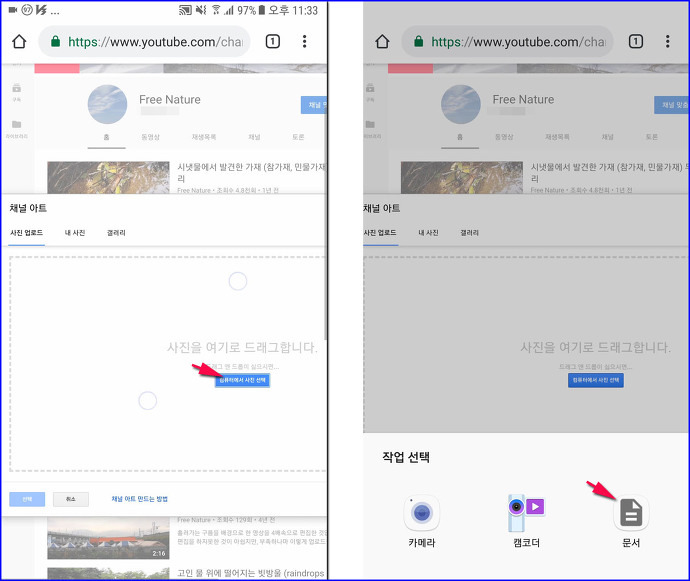
Task: Tap the 가재 video thumbnail on right screen
Action: 462,177
